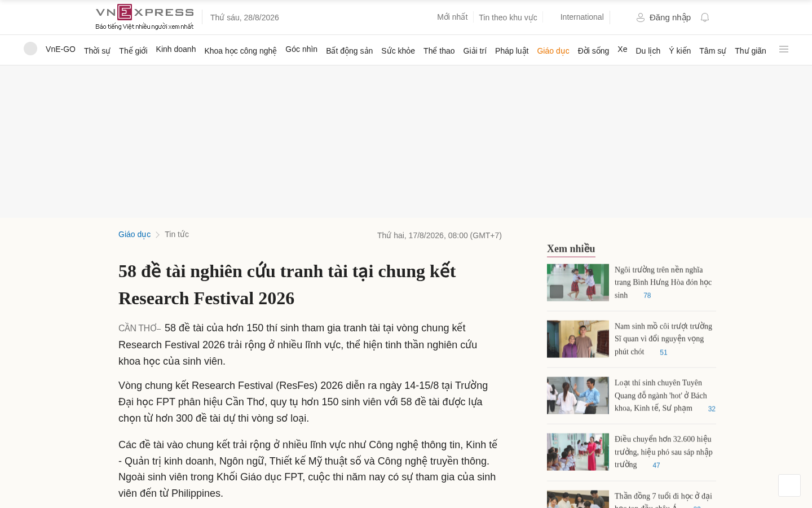This screenshot has width=812, height=508.
Task: Open the Tâm sự section
Action: click(713, 51)
